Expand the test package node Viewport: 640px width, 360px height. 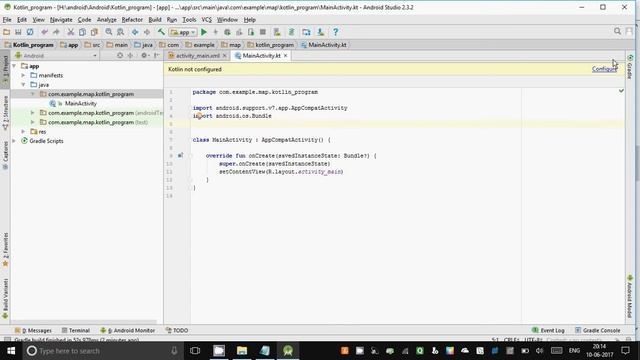(x=33, y=122)
